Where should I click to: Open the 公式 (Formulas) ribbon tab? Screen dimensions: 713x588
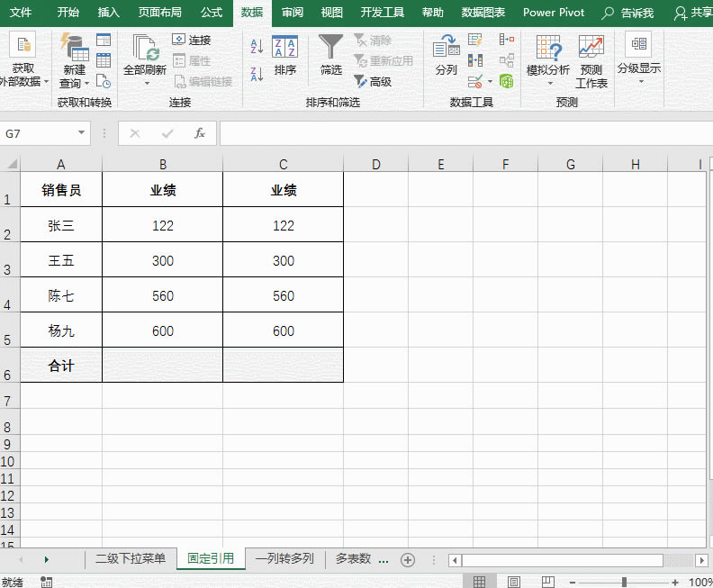point(212,13)
